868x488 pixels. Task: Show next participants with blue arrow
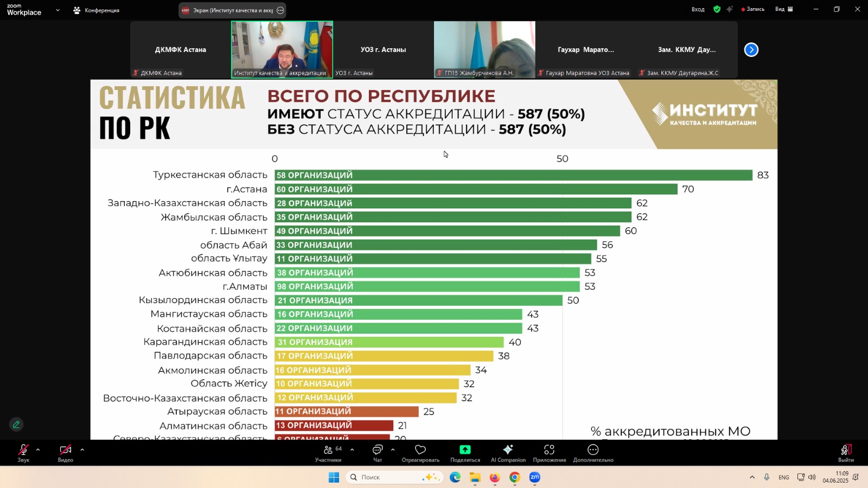click(751, 50)
